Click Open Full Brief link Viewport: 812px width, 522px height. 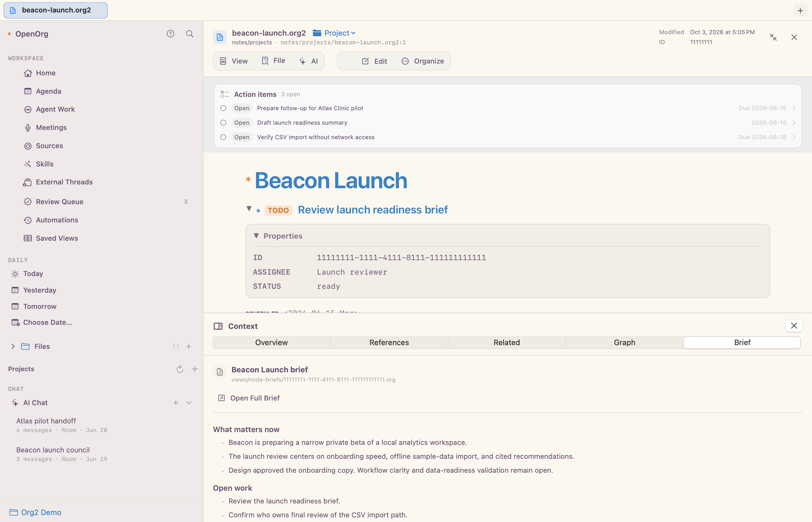pos(249,398)
